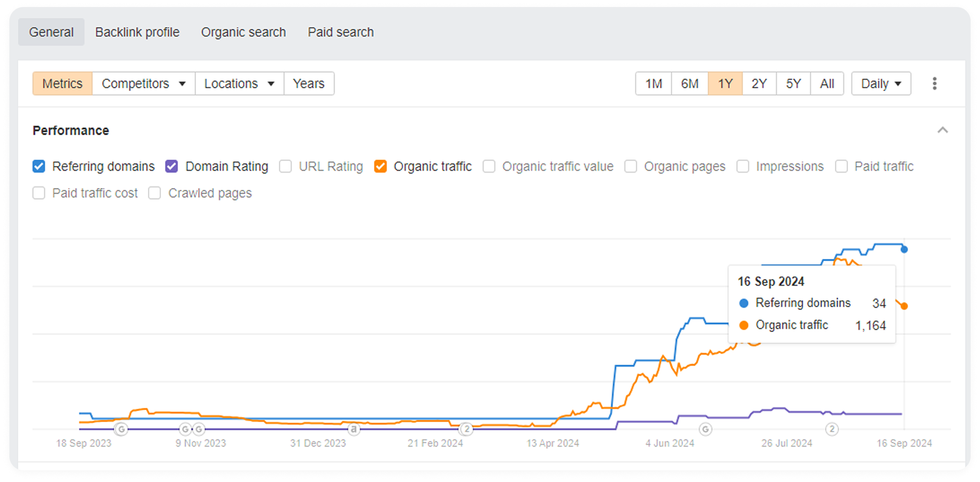Image resolution: width=980 pixels, height=482 pixels.
Task: Tick the Crawled pages checkbox
Action: [x=154, y=193]
